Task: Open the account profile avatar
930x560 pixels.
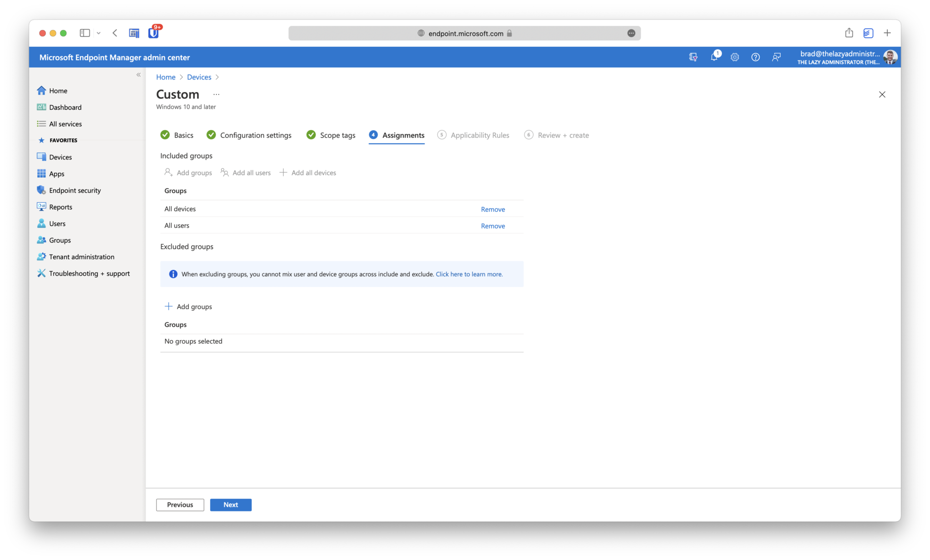Action: coord(890,57)
